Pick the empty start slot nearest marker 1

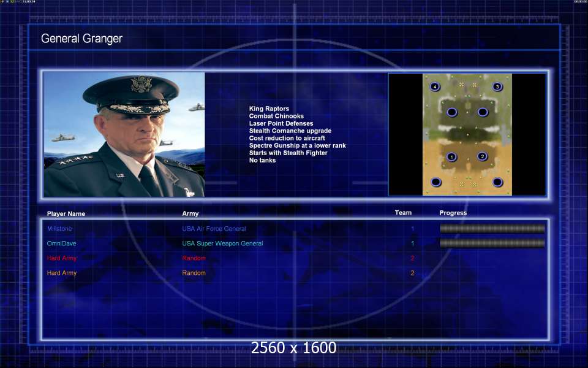coord(435,182)
